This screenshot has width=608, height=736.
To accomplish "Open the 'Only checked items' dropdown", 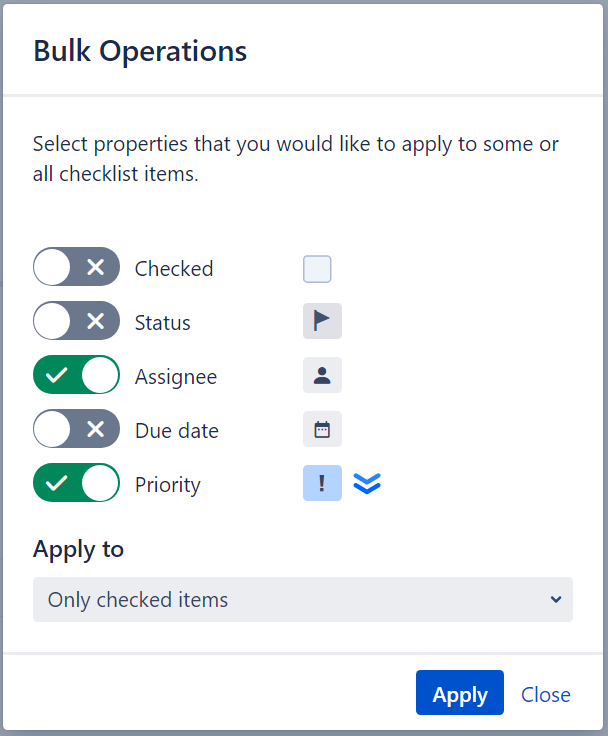I will [x=302, y=600].
